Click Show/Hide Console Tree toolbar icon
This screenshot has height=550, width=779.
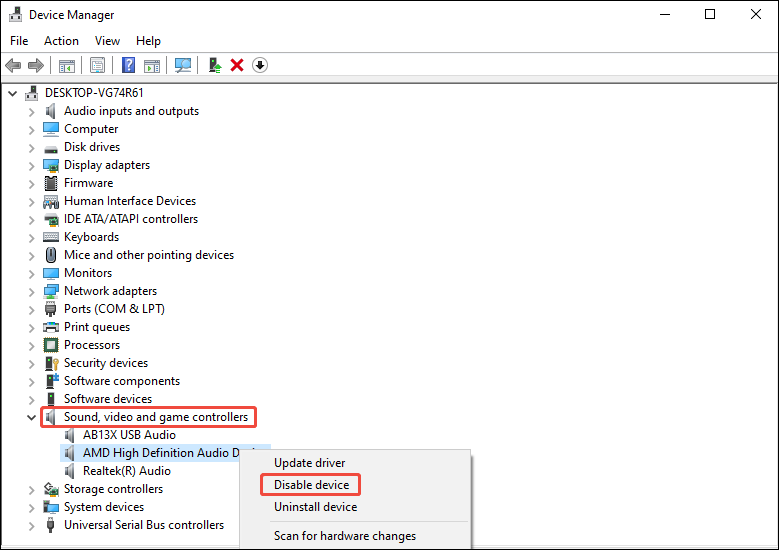[x=67, y=66]
